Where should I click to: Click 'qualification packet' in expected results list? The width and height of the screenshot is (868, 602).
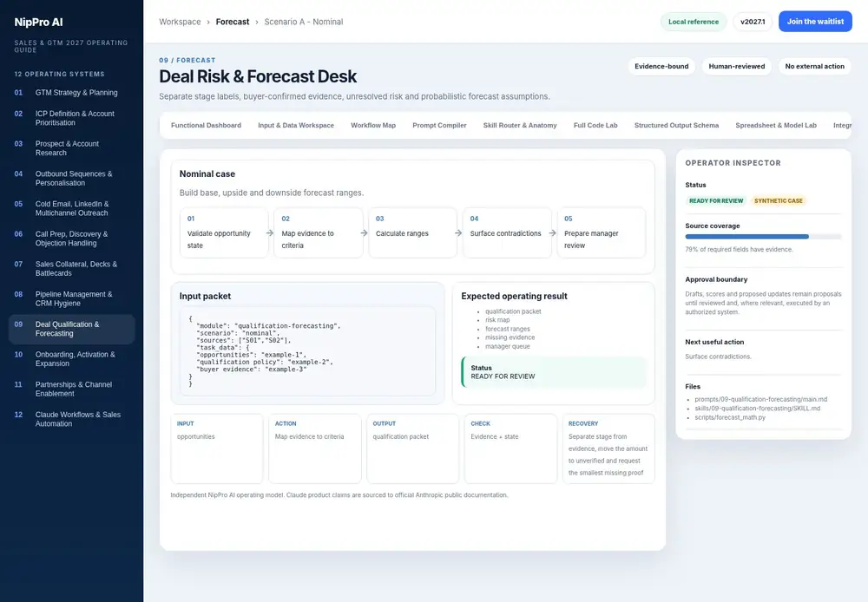513,311
